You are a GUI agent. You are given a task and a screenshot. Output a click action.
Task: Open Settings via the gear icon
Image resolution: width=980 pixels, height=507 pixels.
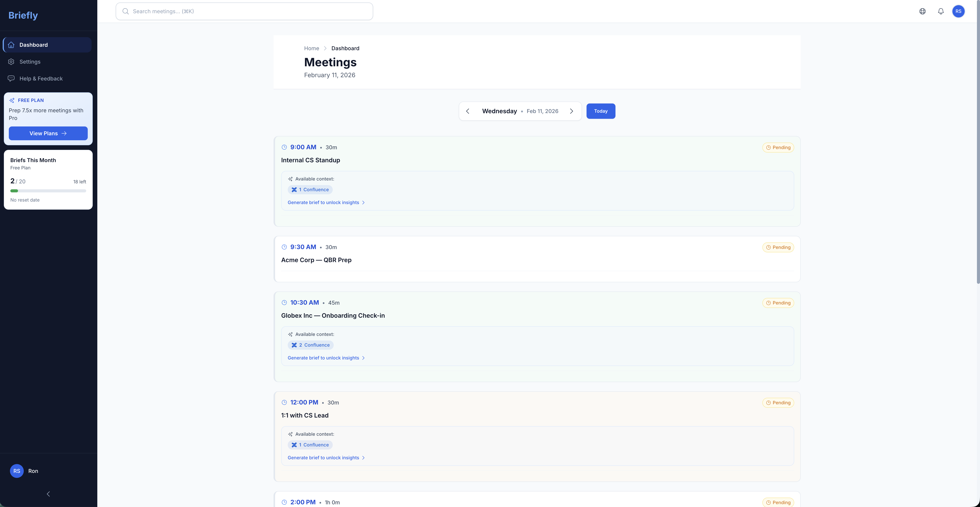pos(11,61)
